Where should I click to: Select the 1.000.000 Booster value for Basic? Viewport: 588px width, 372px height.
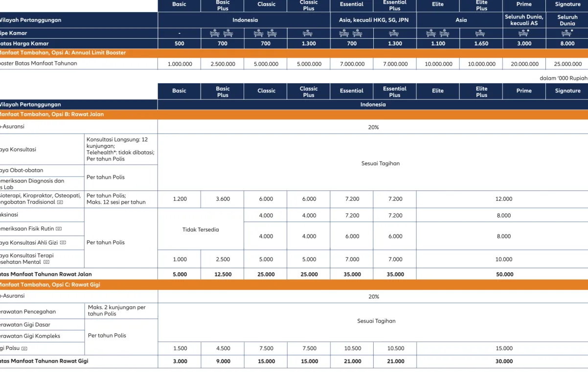click(180, 64)
